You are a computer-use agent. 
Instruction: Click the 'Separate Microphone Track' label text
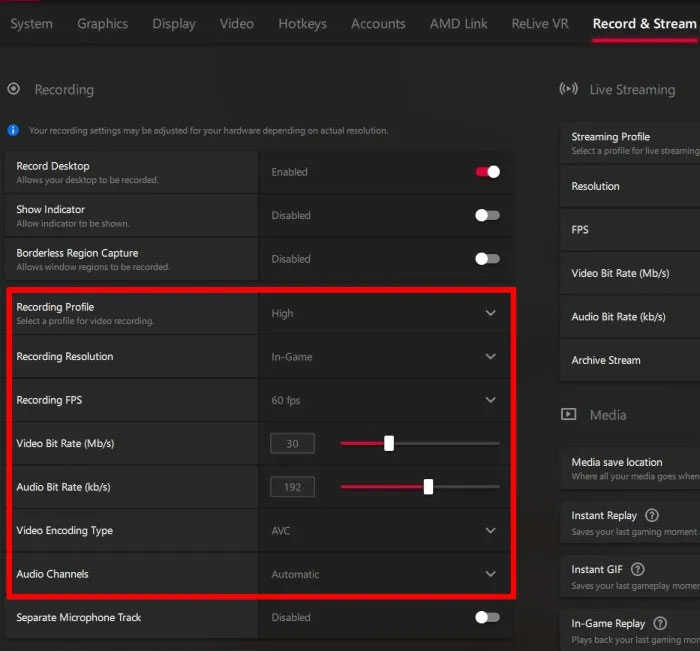(x=79, y=617)
